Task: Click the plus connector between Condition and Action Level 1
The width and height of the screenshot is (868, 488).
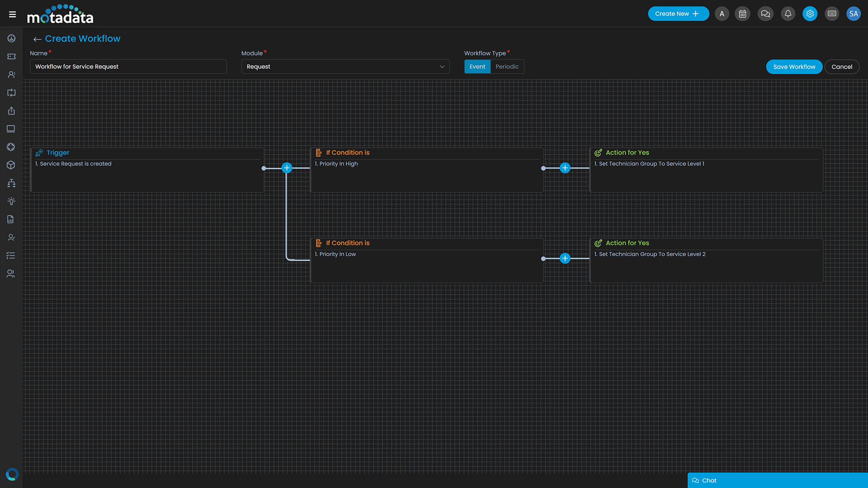Action: [565, 168]
